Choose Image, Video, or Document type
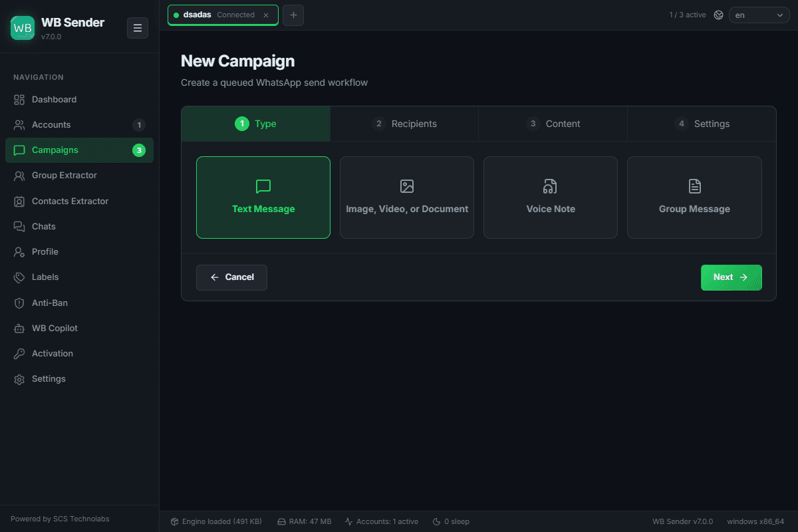This screenshot has width=798, height=532. 407,198
